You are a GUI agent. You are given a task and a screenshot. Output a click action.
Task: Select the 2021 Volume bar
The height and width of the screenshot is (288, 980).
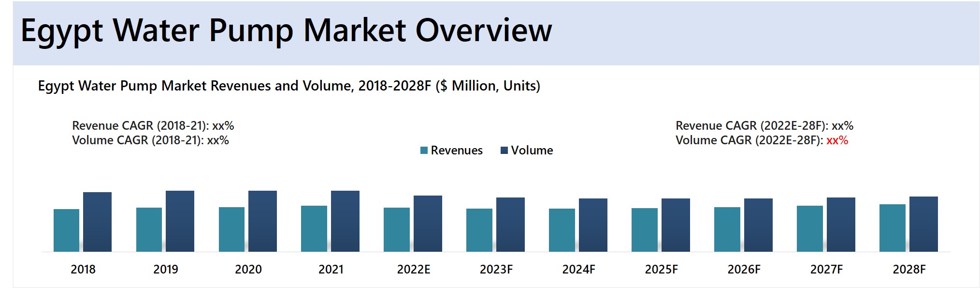[345, 221]
